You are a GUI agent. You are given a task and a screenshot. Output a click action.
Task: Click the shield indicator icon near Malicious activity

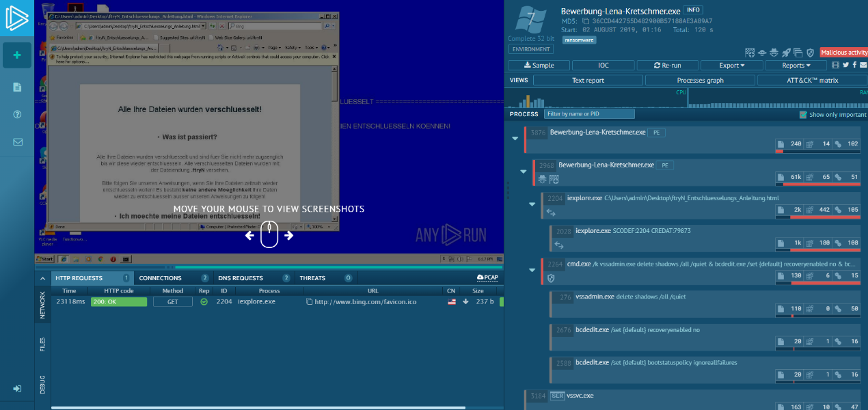pyautogui.click(x=810, y=53)
